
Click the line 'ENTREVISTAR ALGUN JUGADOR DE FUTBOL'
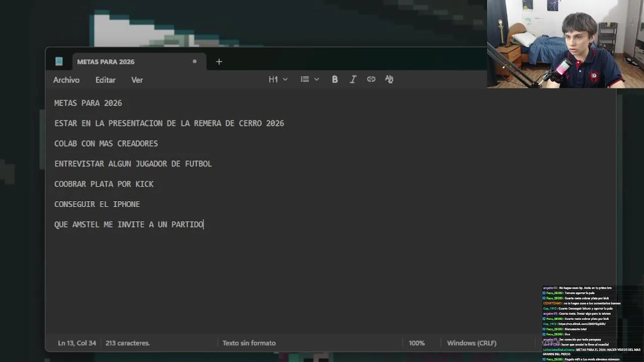[x=133, y=164]
